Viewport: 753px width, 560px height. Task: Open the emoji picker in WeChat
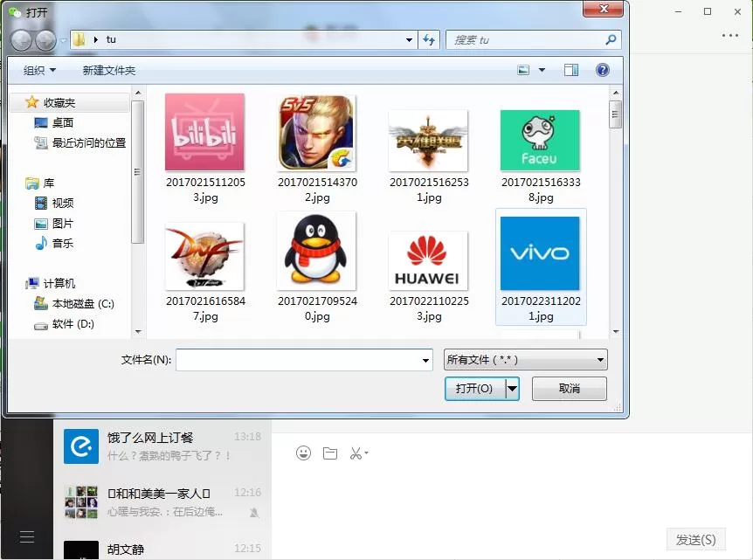(x=303, y=453)
